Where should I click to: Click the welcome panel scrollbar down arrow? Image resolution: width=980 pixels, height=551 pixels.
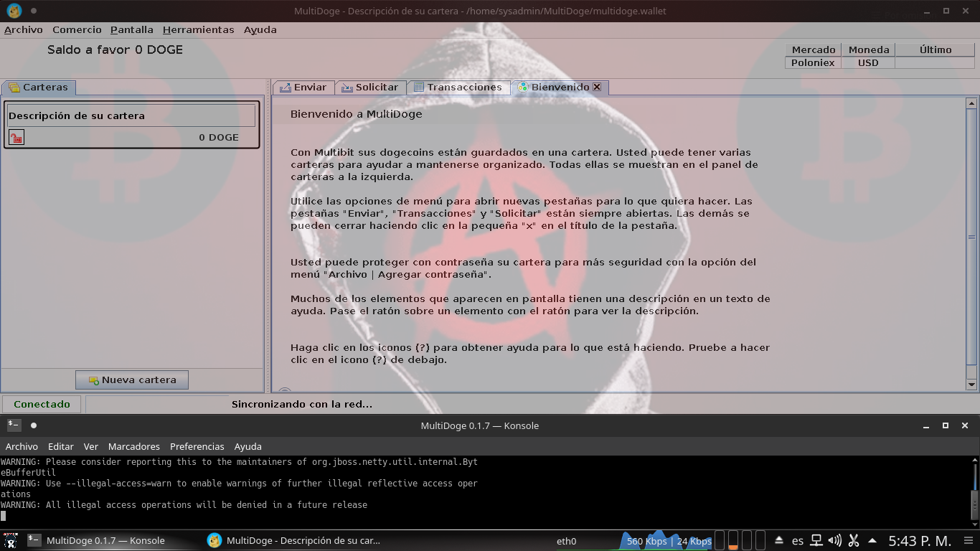tap(971, 385)
